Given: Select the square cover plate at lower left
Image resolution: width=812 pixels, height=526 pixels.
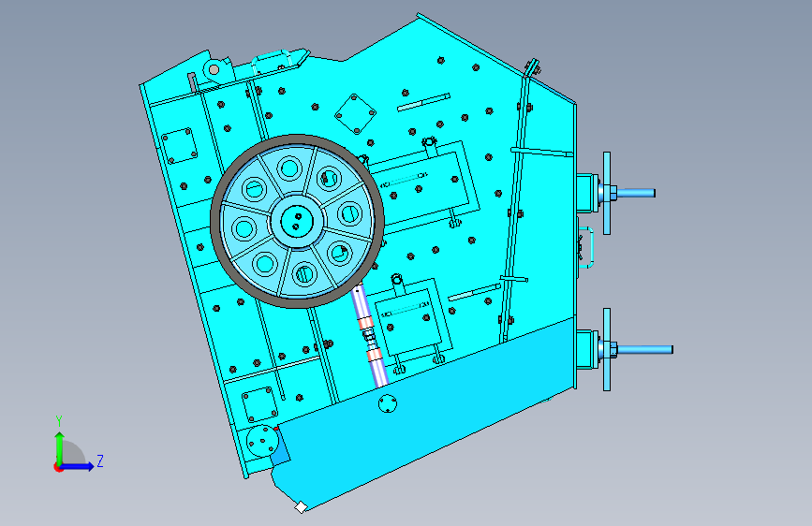Looking at the screenshot, I should [260, 403].
